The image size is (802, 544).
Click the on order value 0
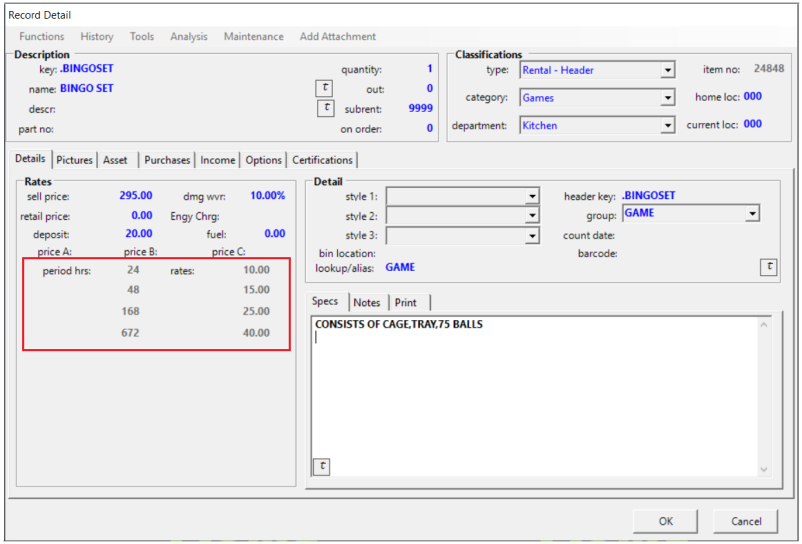[430, 128]
